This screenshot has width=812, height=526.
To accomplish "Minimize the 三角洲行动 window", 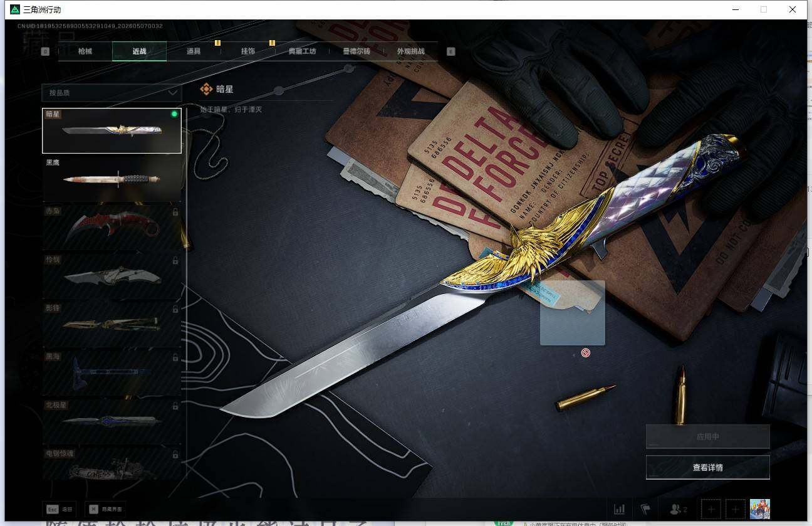I will pos(735,9).
